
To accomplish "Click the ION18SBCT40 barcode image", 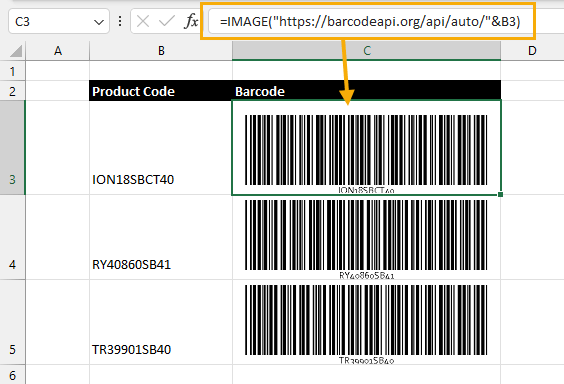I will pos(366,154).
